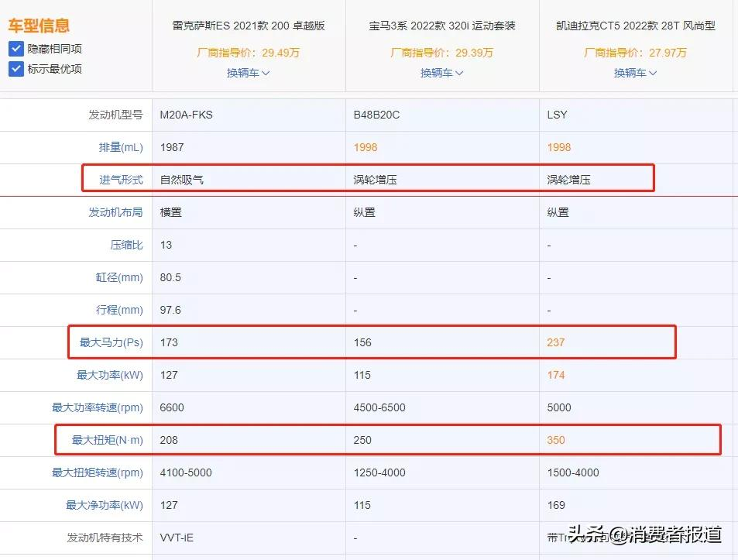Click highlighted torque value 350
738x560 pixels.
tap(556, 440)
